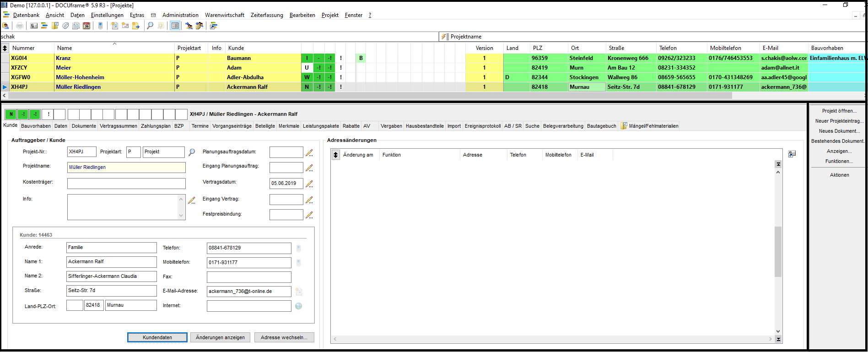Screen dimensions: 868x352
Task: Click the people with arrow toolbar icon
Action: click(x=189, y=26)
